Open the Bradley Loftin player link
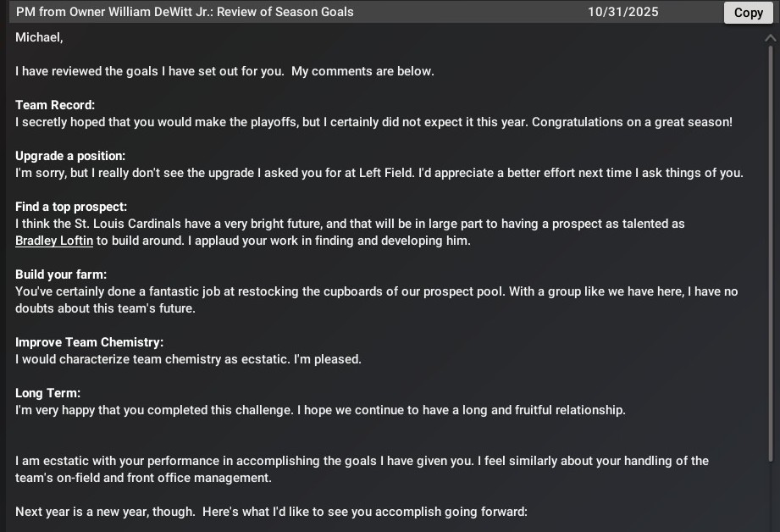The width and height of the screenshot is (780, 532). (x=54, y=241)
